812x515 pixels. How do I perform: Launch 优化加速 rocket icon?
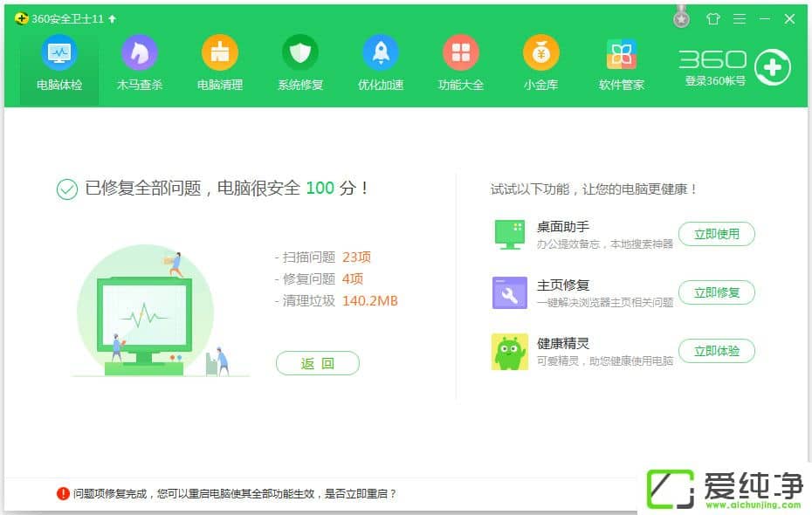381,53
